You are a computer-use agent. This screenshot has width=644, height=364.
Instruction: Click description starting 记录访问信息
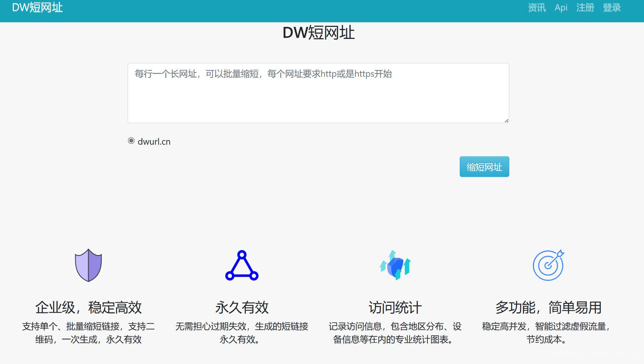click(395, 333)
